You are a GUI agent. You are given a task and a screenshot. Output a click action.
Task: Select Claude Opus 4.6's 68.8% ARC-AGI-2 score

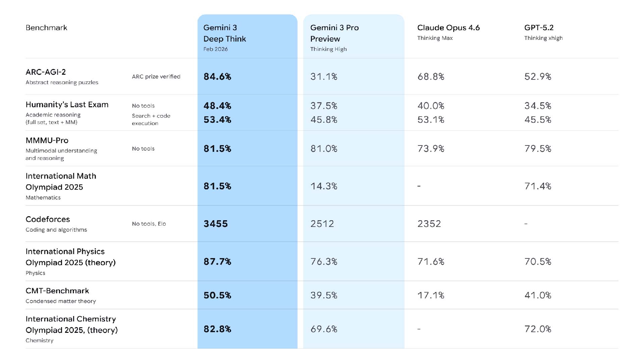431,77
